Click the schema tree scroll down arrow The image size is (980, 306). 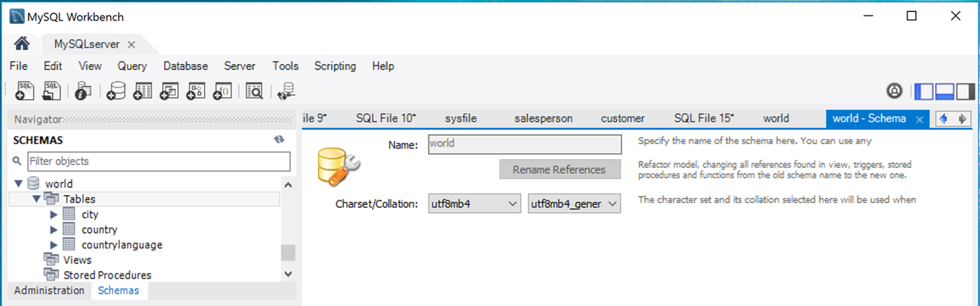coord(288,274)
